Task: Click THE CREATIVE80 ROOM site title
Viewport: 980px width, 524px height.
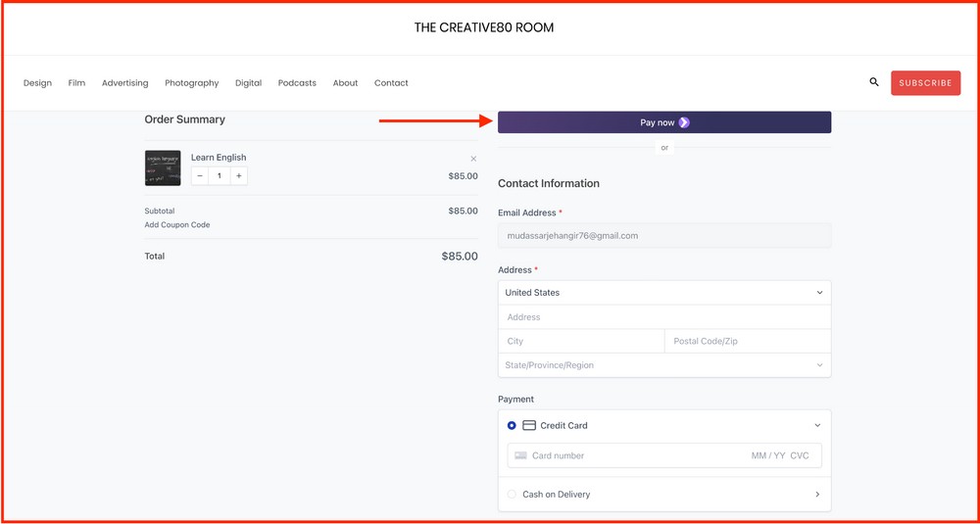Action: click(484, 27)
